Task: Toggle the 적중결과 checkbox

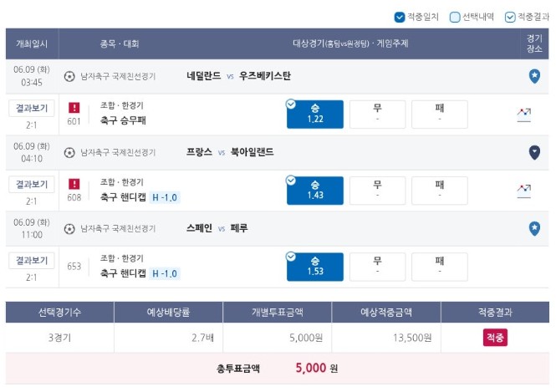Action: [x=510, y=17]
